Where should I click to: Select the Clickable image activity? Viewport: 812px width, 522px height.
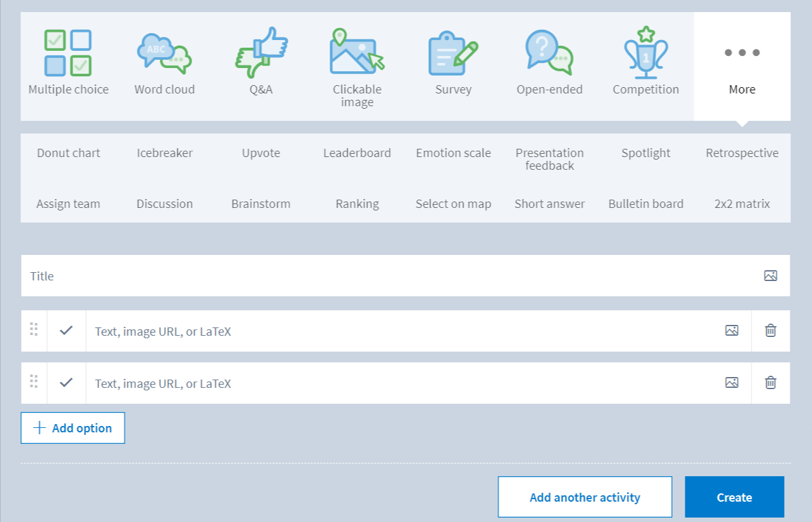pyautogui.click(x=357, y=53)
